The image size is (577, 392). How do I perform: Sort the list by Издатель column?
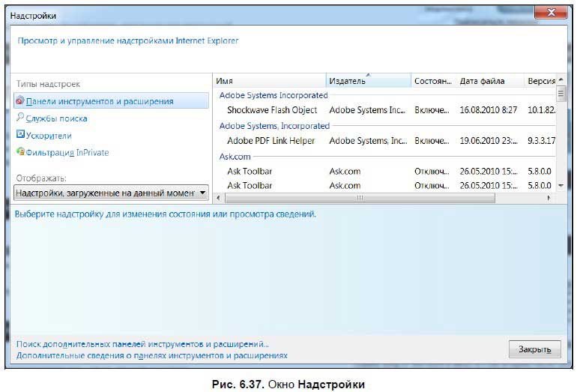click(369, 81)
